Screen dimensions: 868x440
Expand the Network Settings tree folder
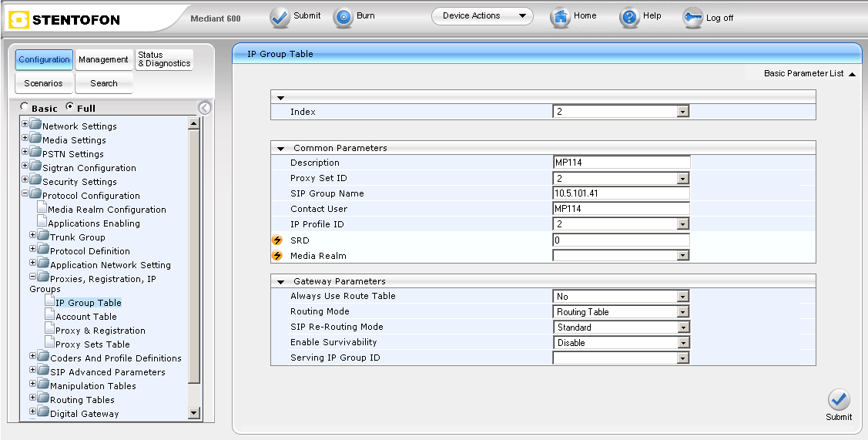(x=25, y=125)
